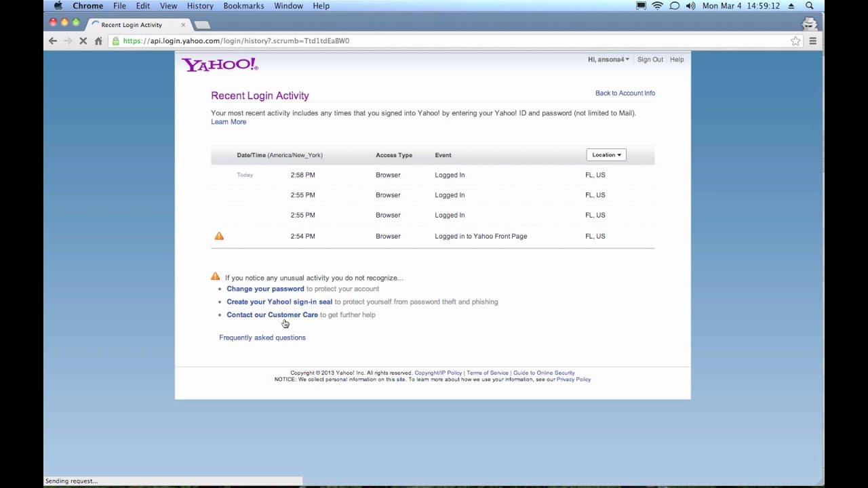868x488 pixels.
Task: Open the History menu
Action: pos(200,6)
